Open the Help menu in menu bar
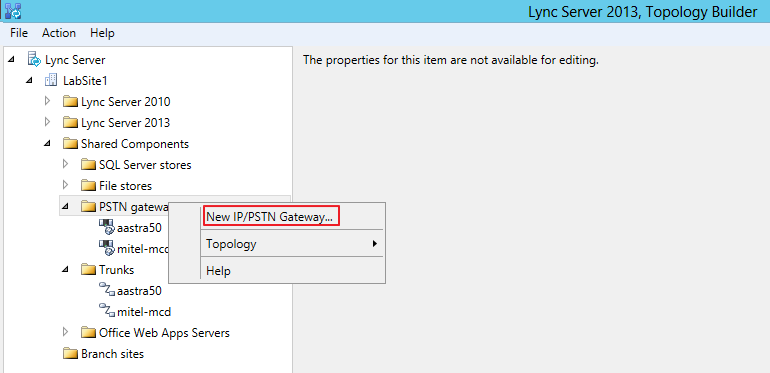Viewport: 770px width, 373px height. 102,33
